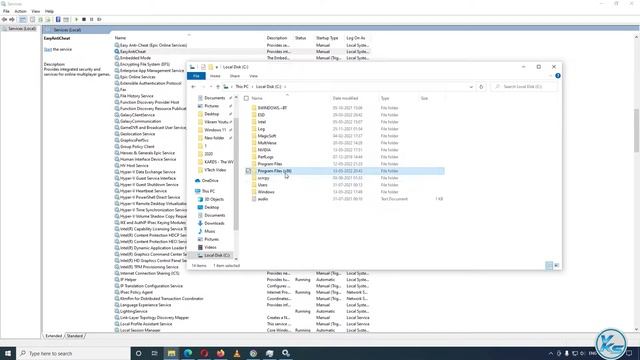
Task: Open the File tab in File Explorer
Action: tap(196, 76)
